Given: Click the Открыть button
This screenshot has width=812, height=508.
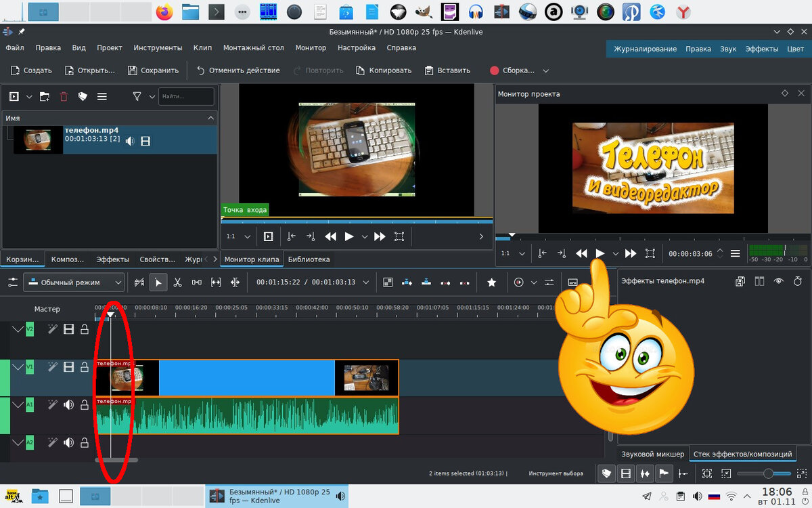Looking at the screenshot, I should click(x=90, y=70).
